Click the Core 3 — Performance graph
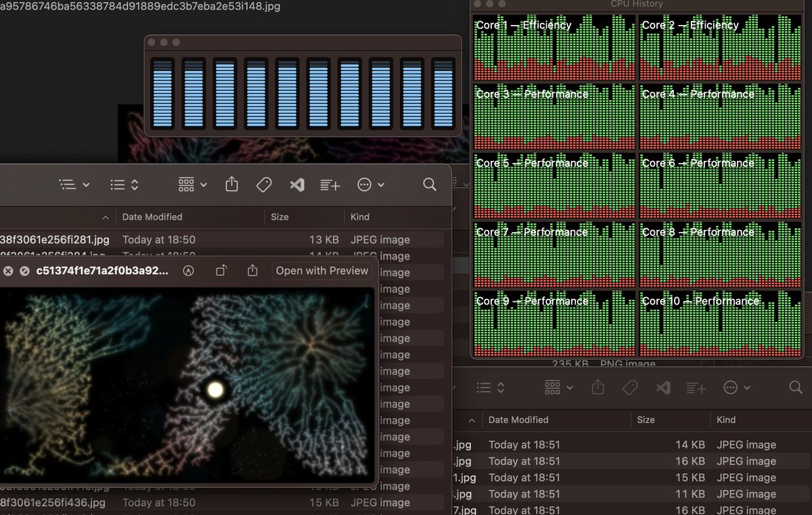Viewport: 812px width, 515px height. (x=555, y=116)
